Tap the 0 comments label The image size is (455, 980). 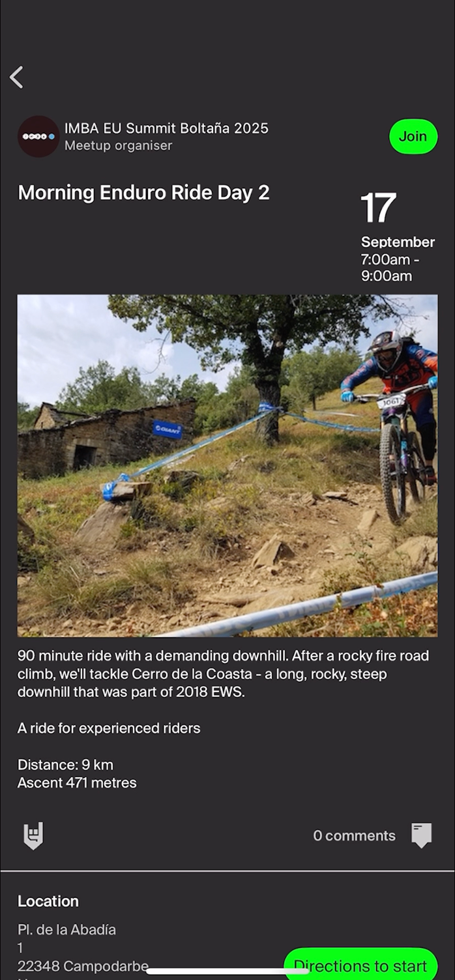tap(355, 836)
